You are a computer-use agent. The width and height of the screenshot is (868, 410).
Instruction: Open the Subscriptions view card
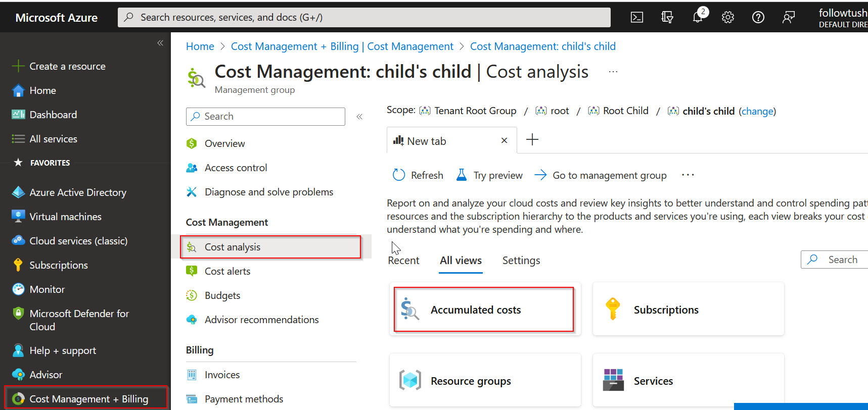point(688,309)
